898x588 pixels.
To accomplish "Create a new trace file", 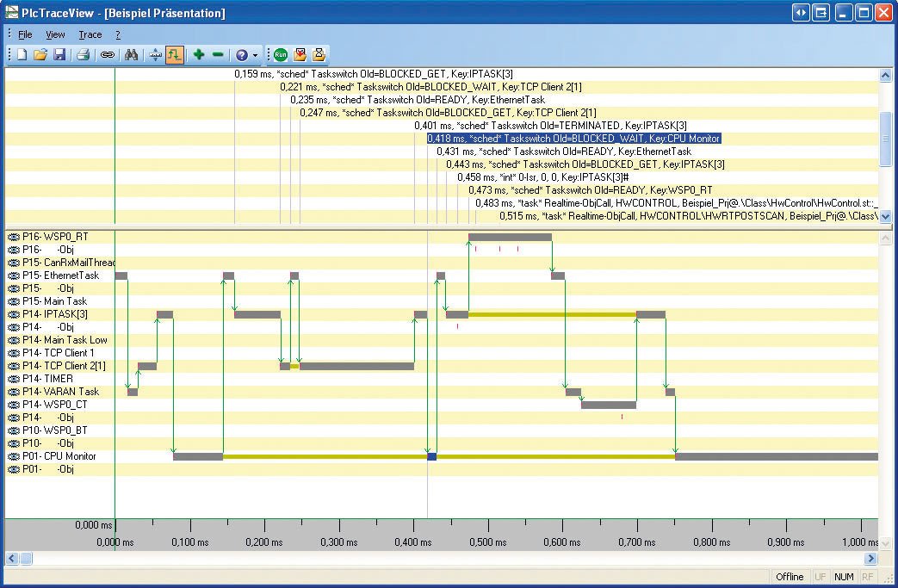I will (x=22, y=55).
